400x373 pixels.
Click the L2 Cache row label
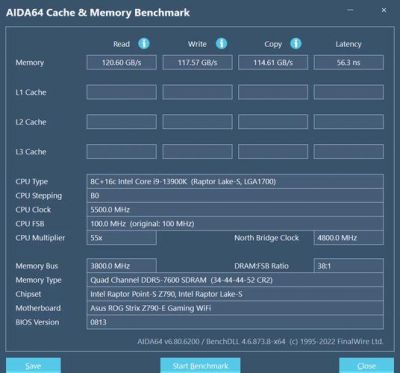point(31,122)
